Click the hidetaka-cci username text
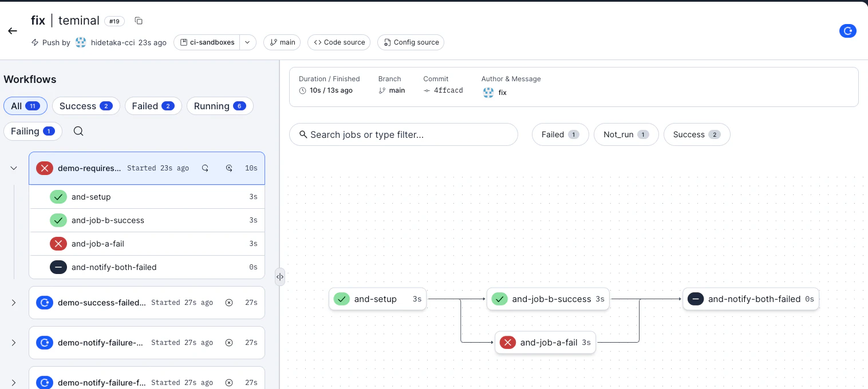The width and height of the screenshot is (868, 389). tap(113, 42)
